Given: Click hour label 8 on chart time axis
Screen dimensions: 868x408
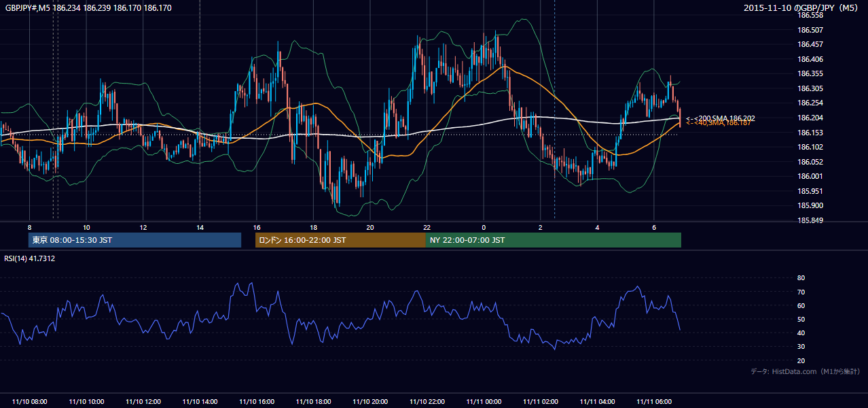Looking at the screenshot, I should (29, 227).
